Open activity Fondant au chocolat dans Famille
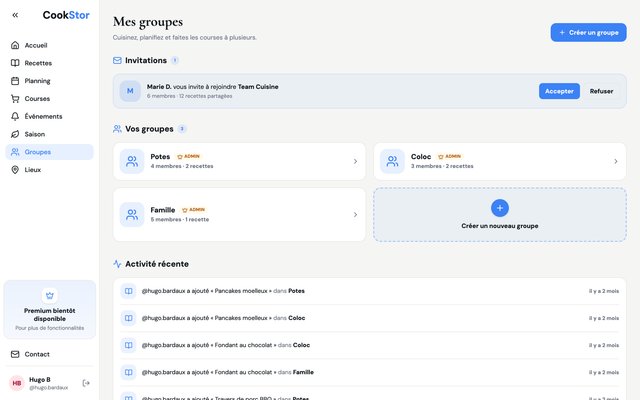The height and width of the screenshot is (400, 640). point(369,372)
